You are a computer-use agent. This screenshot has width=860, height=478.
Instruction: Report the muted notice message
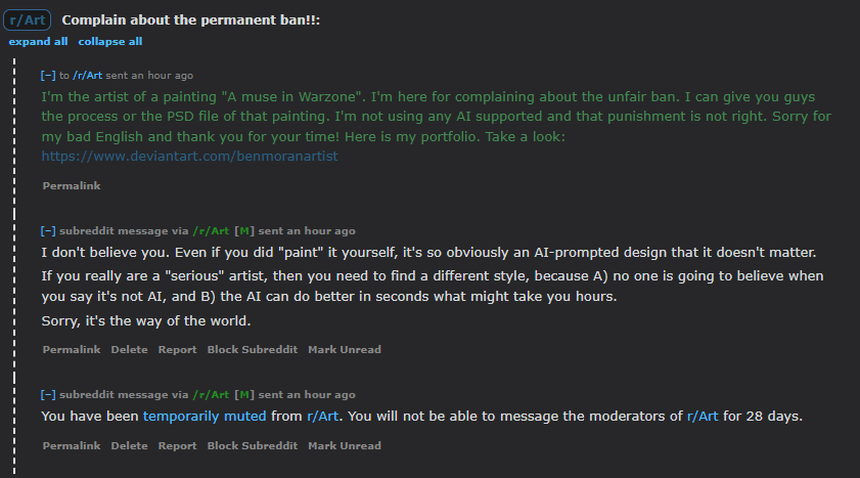coord(177,446)
